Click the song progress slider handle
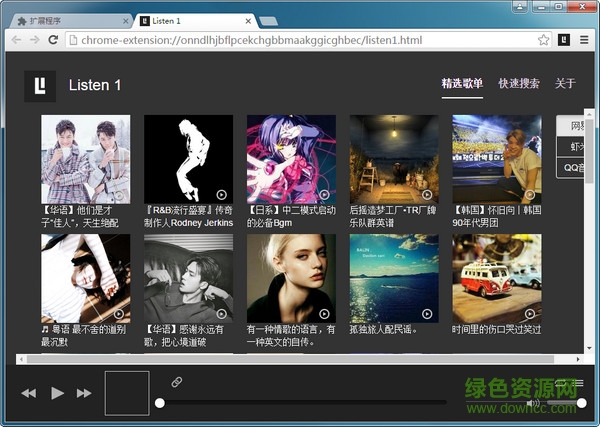The image size is (600, 427). click(x=159, y=403)
